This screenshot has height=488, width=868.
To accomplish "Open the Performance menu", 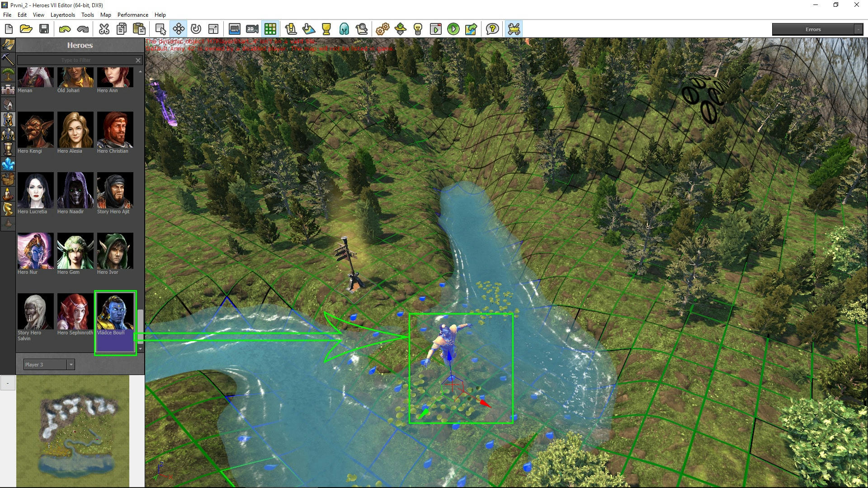I will click(133, 15).
